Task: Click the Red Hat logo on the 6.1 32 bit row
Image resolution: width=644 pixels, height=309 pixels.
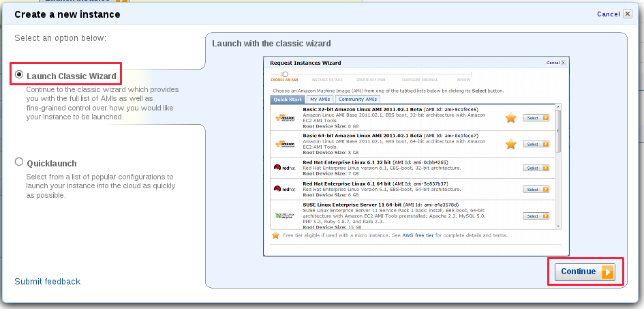Action: point(284,168)
